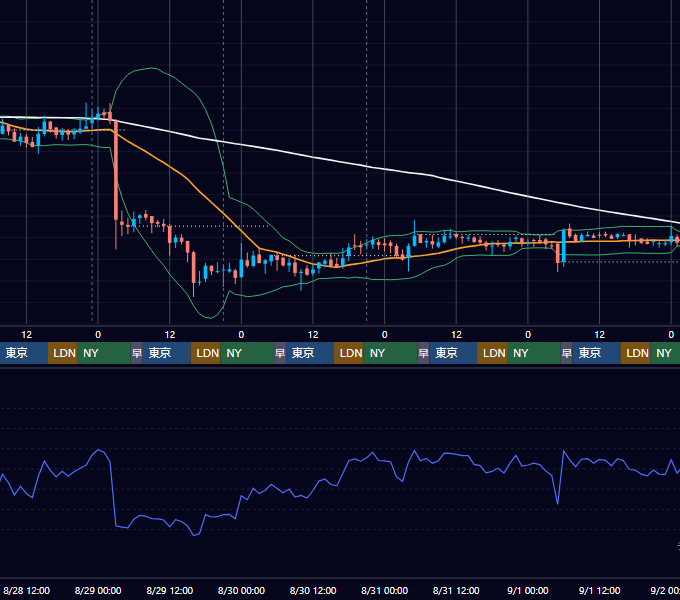680x600 pixels.
Task: Select the LDN session block on 8/28
Action: (x=62, y=353)
